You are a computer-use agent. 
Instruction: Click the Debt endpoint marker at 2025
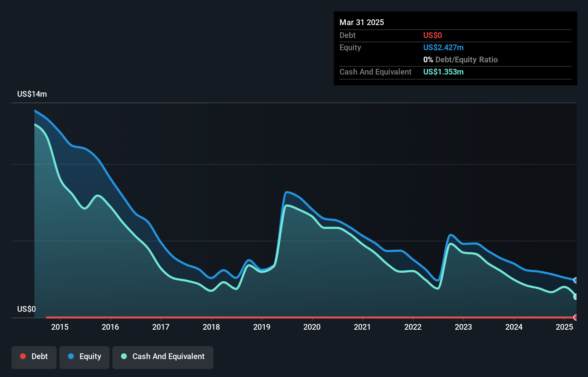click(x=576, y=318)
